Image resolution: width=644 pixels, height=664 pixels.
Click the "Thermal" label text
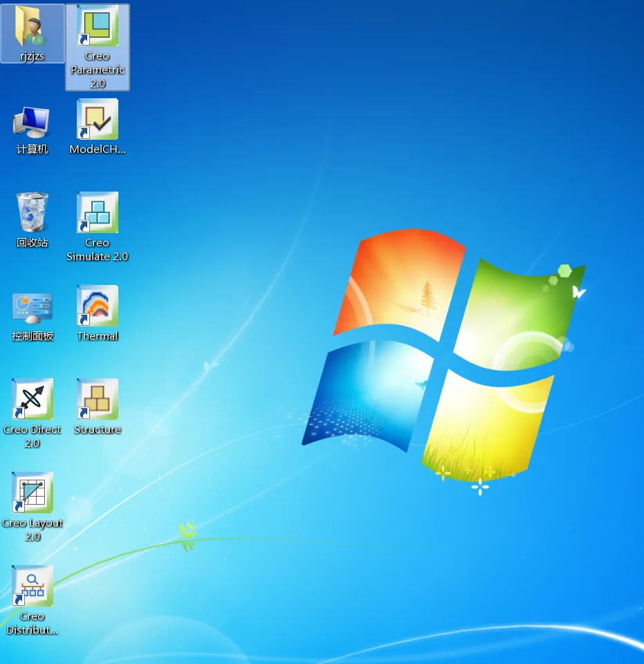tap(98, 336)
